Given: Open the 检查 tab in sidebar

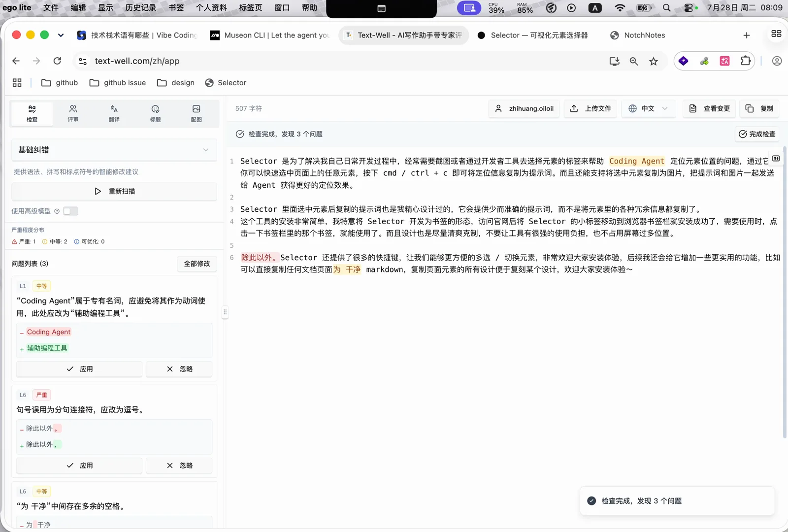Looking at the screenshot, I should tap(32, 114).
